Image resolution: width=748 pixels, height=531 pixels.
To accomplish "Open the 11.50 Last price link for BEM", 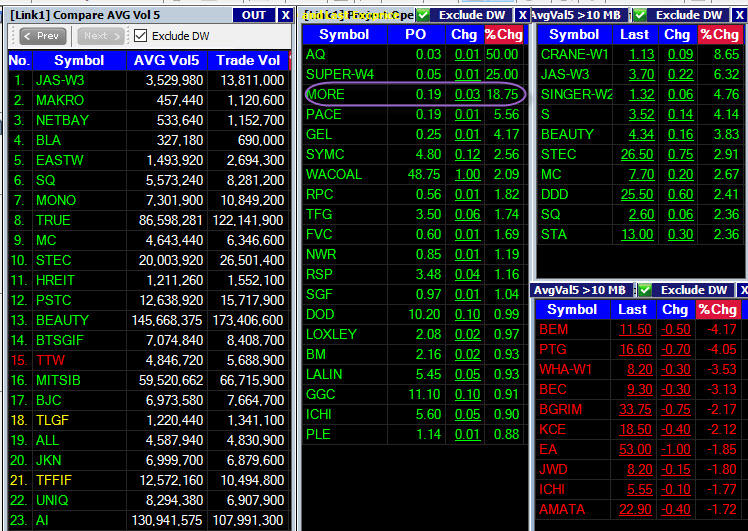I will 635,330.
